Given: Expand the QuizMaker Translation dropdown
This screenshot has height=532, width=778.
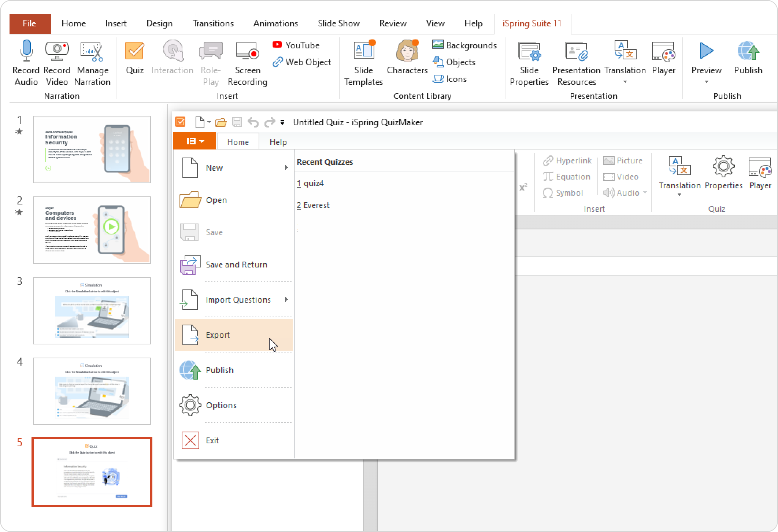Looking at the screenshot, I should (679, 195).
